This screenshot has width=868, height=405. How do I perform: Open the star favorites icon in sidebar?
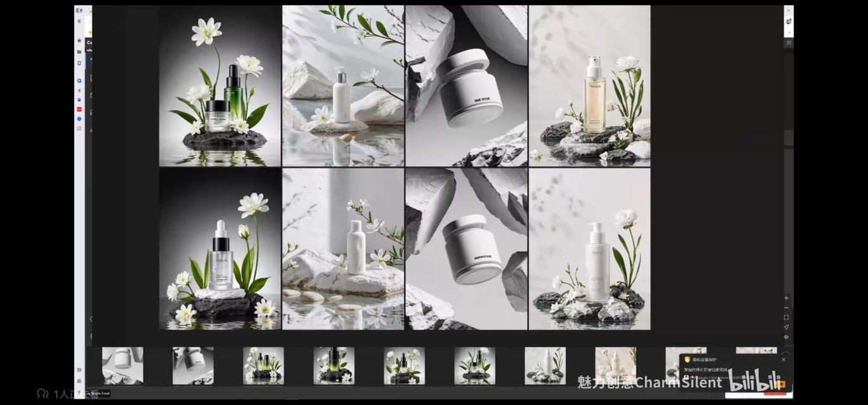pyautogui.click(x=79, y=41)
